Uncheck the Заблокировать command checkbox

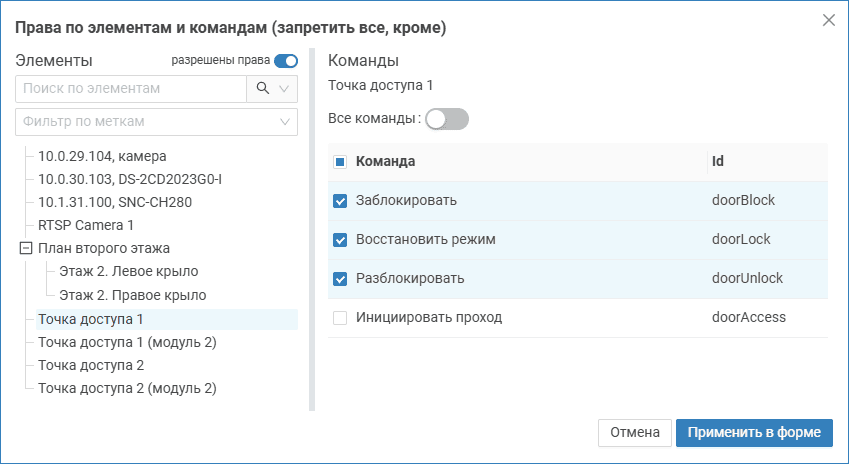click(340, 201)
